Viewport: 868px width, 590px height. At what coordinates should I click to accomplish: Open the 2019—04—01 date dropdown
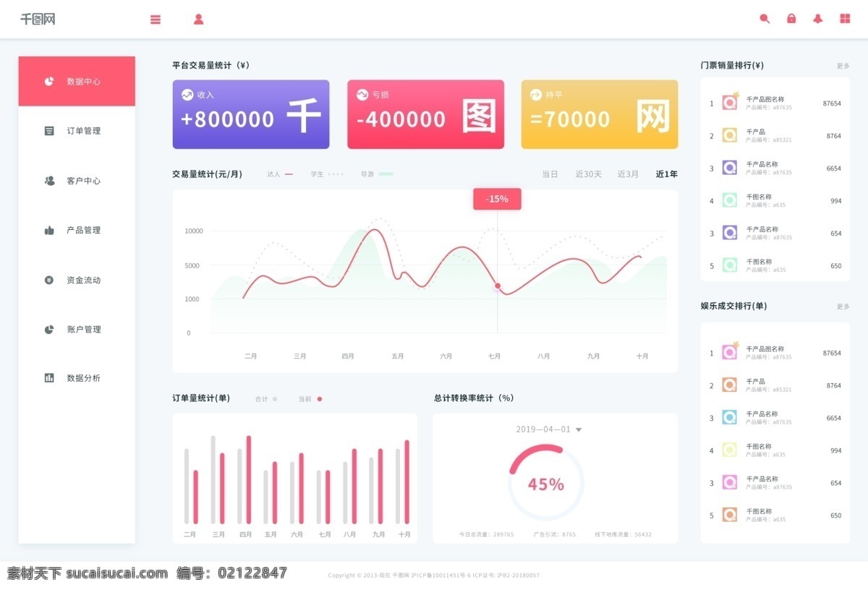(549, 429)
